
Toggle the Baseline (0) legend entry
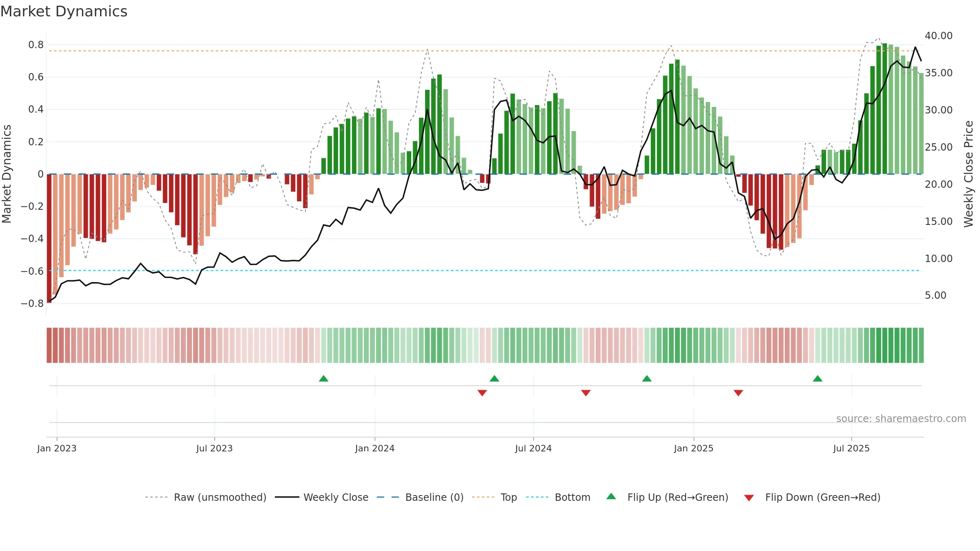[420, 497]
